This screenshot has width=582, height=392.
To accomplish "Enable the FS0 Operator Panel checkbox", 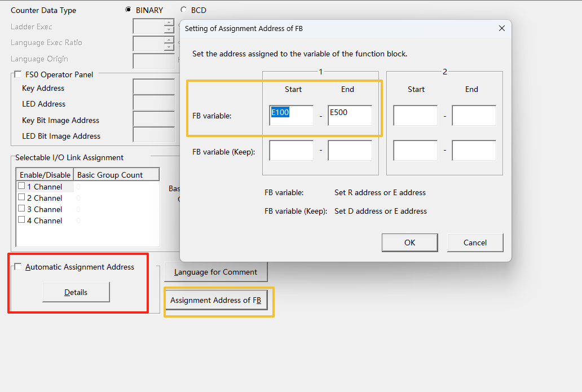I will (19, 74).
